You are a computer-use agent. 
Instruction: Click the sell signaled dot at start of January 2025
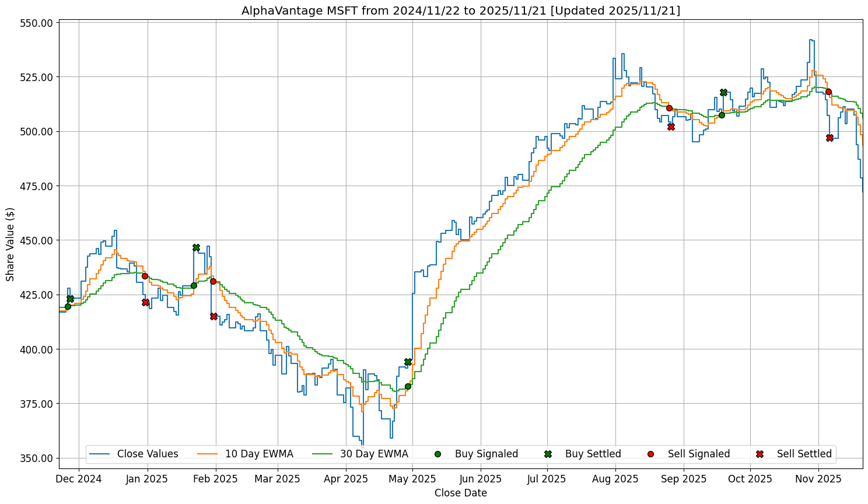tap(145, 276)
